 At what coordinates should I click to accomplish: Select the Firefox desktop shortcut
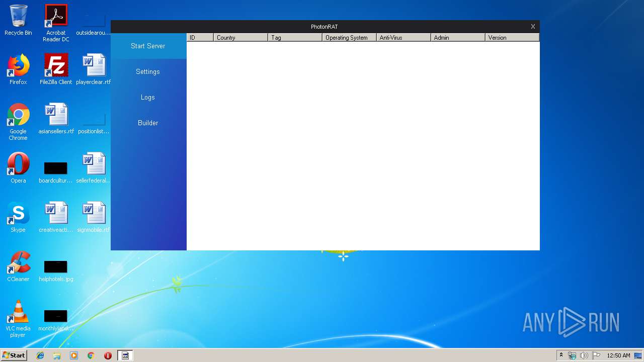[x=18, y=70]
